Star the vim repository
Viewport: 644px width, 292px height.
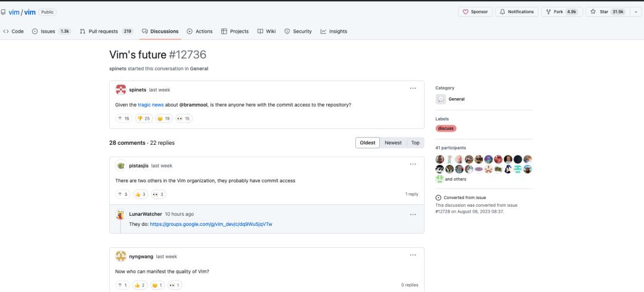(609, 12)
